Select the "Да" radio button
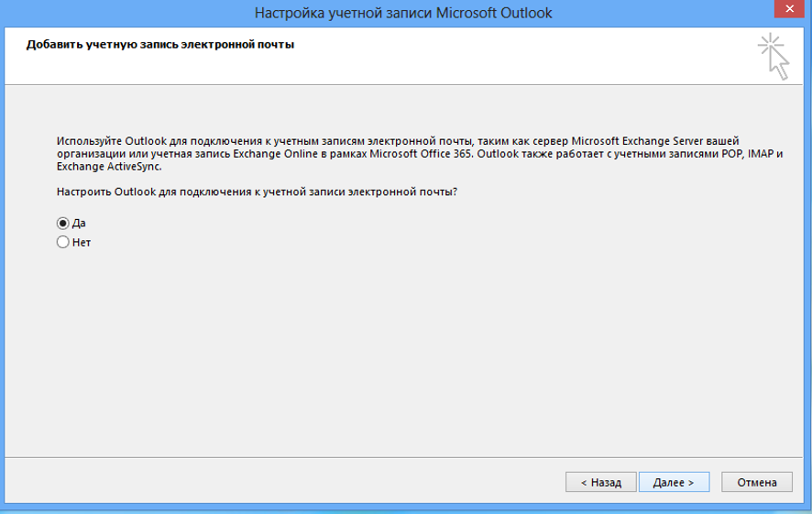 tap(62, 223)
